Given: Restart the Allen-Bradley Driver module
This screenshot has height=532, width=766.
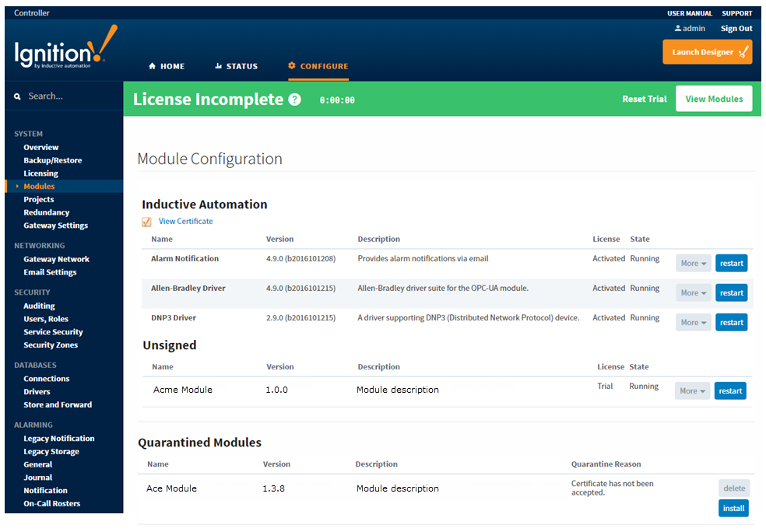Looking at the screenshot, I should [x=730, y=292].
